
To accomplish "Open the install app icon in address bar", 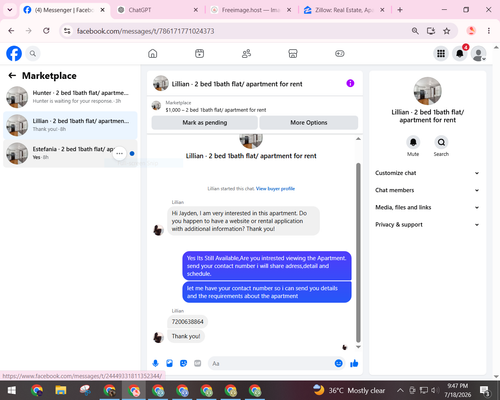I will [431, 31].
